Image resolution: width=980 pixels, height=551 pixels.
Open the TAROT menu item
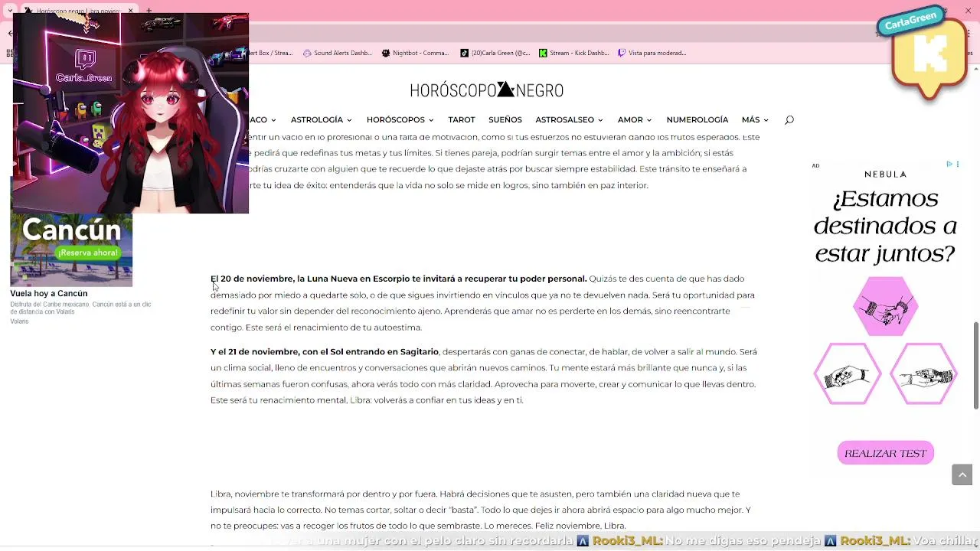coord(462,119)
